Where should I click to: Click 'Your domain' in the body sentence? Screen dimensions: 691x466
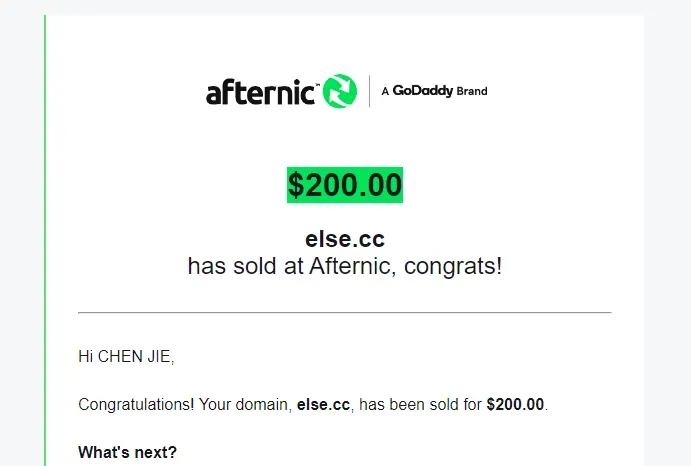point(245,404)
